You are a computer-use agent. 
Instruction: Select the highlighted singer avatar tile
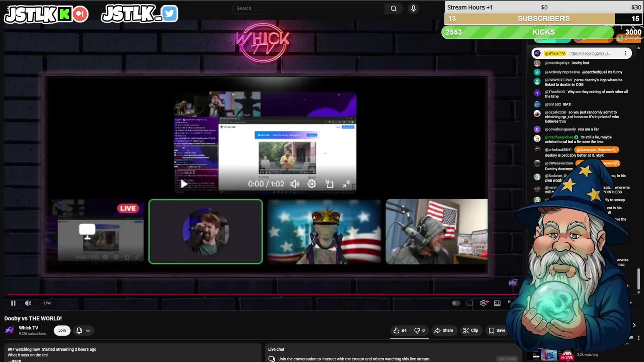tap(205, 231)
